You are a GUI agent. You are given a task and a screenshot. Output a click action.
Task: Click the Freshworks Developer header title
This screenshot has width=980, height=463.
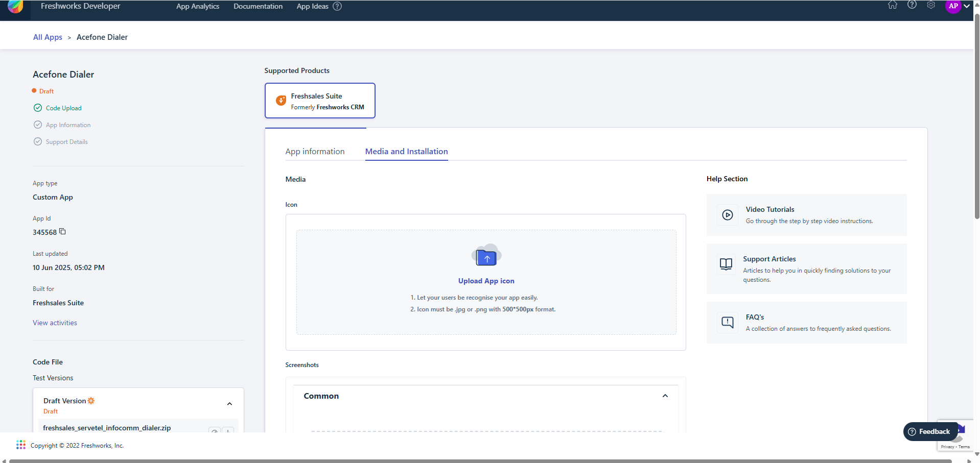pyautogui.click(x=81, y=6)
